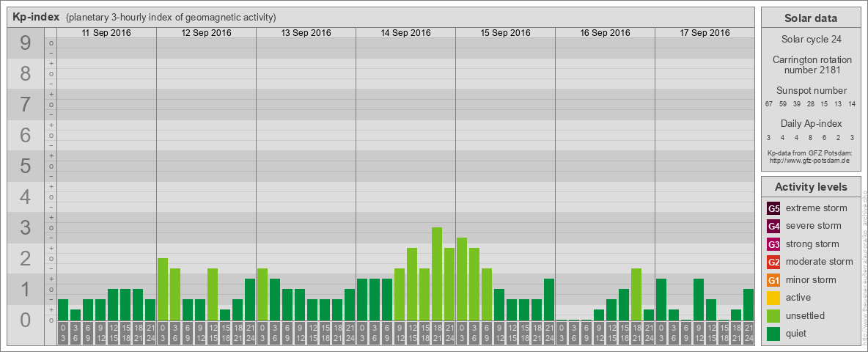Click the Daily Ap-index value 8
Viewport: 868px width, 352px height.
pyautogui.click(x=810, y=137)
